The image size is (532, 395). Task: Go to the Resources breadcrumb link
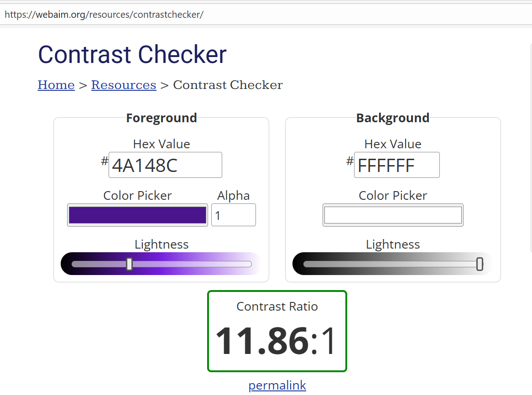click(x=124, y=85)
